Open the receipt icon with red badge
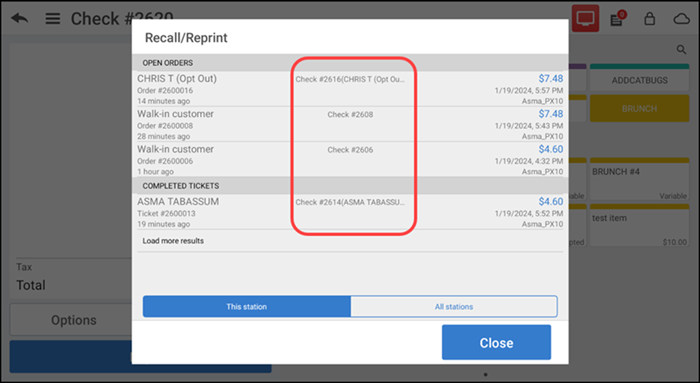The height and width of the screenshot is (383, 700). pos(617,19)
